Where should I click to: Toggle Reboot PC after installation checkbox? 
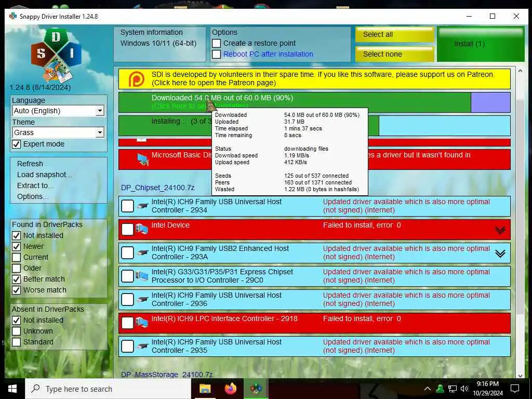(217, 54)
